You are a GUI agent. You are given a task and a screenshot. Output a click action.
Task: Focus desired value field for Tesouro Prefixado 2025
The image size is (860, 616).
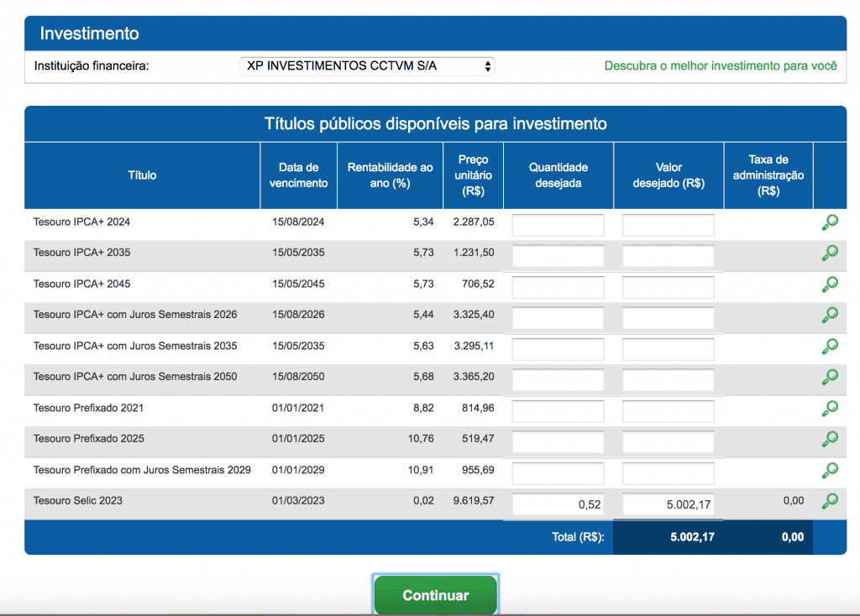(668, 441)
